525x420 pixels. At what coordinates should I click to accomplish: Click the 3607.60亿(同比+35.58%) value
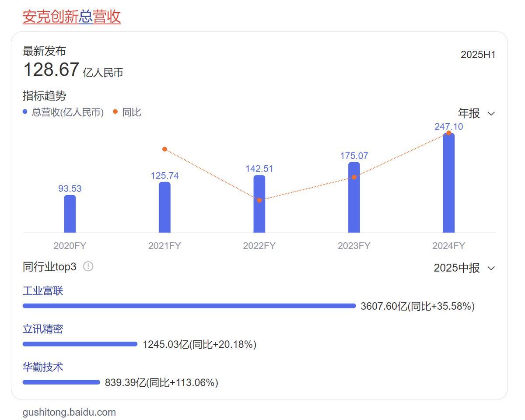[x=418, y=306]
